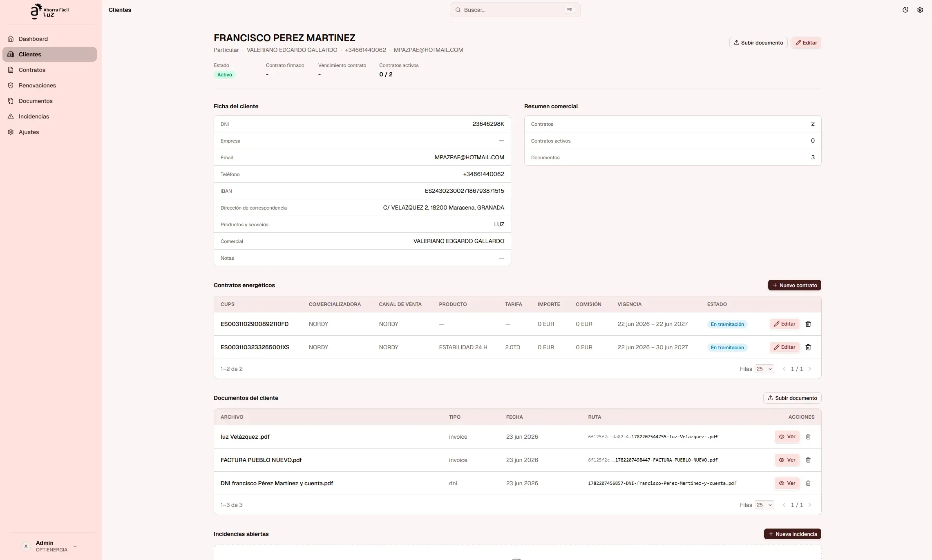The width and height of the screenshot is (932, 560).
Task: Click CUPS column header
Action: point(228,304)
